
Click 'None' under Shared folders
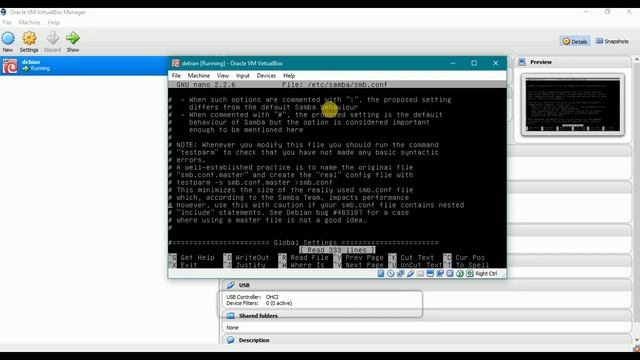232,328
